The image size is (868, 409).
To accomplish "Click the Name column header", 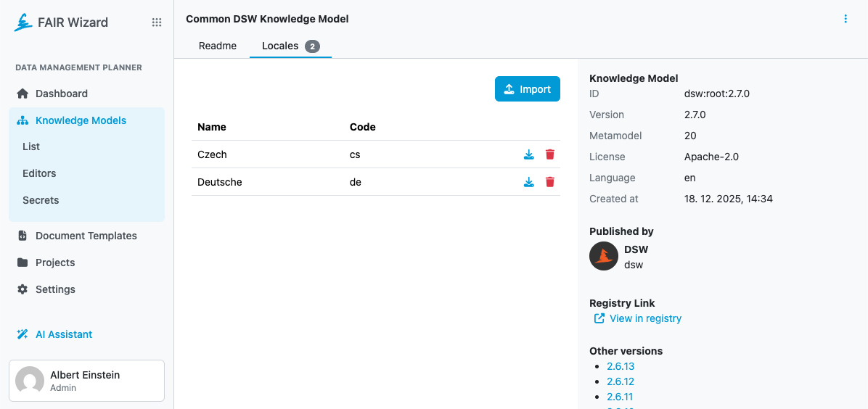I will tap(211, 127).
